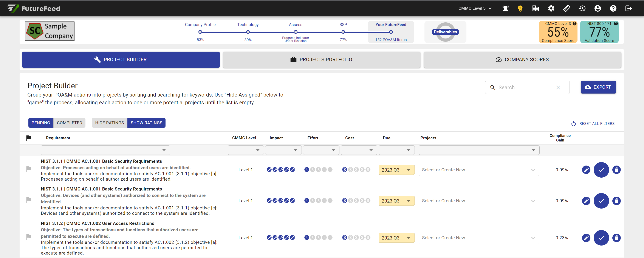Switch to PROJECTS PORTFOLIO tab
The height and width of the screenshot is (258, 644).
coord(321,60)
